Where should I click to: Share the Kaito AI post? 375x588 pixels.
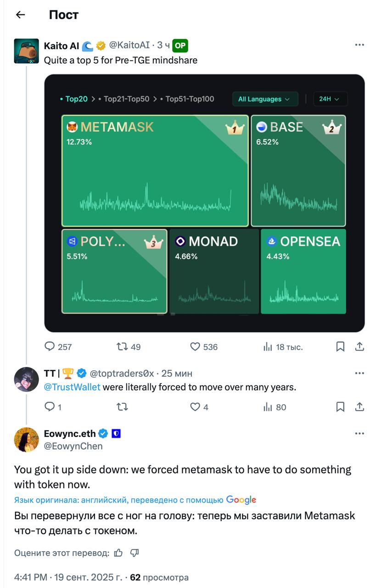[360, 346]
